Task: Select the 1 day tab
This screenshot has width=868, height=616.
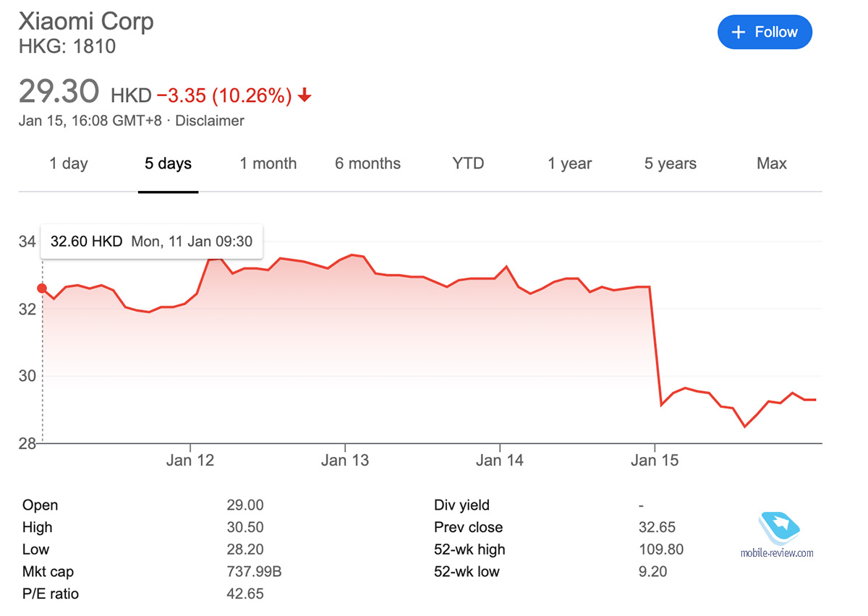Action: [x=69, y=163]
